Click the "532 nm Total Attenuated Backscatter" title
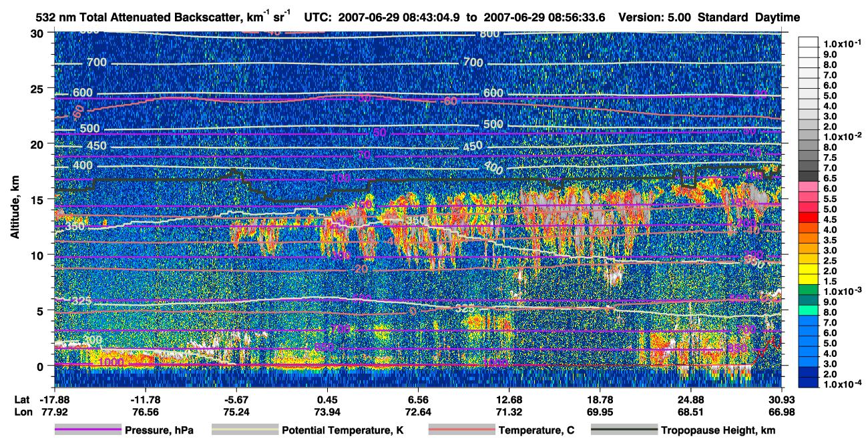The width and height of the screenshot is (868, 445). pos(139,17)
